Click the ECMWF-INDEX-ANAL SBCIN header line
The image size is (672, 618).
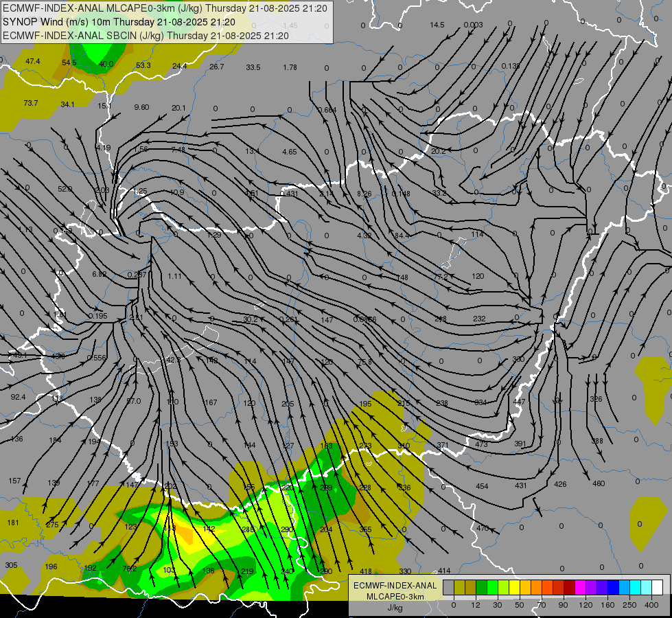(146, 36)
